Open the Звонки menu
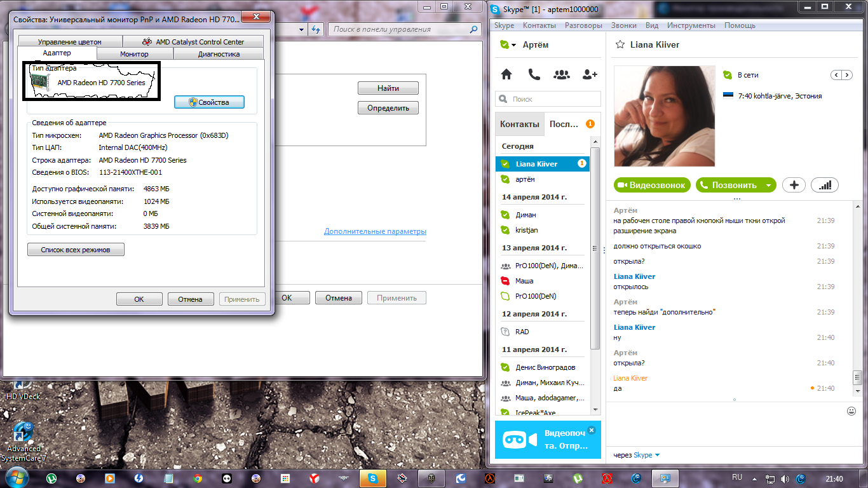 (x=623, y=25)
